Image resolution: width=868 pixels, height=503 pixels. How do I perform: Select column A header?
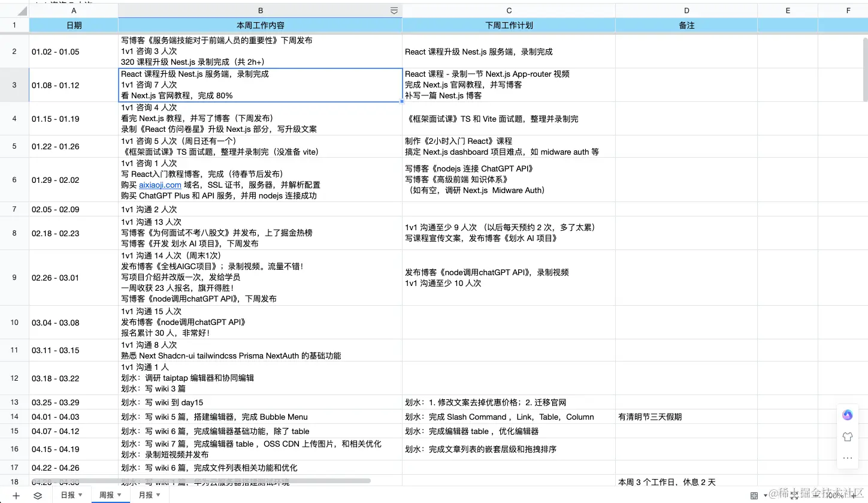click(x=74, y=10)
